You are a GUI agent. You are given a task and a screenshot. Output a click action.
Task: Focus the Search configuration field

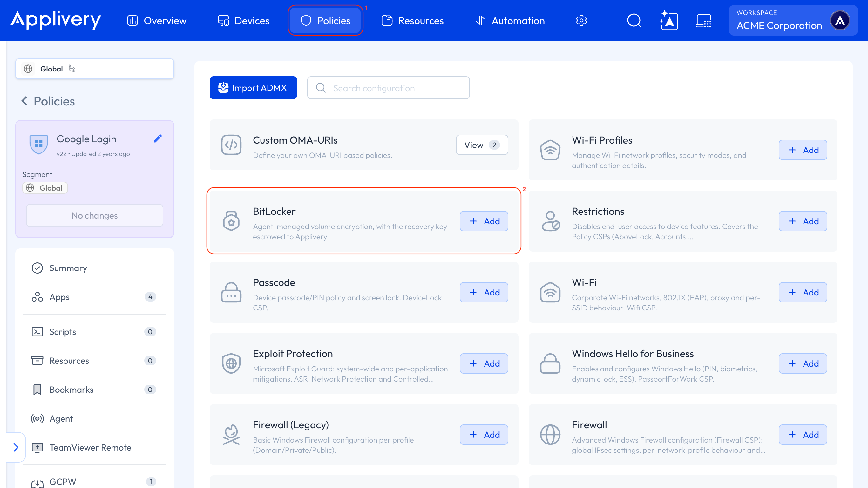pos(388,88)
